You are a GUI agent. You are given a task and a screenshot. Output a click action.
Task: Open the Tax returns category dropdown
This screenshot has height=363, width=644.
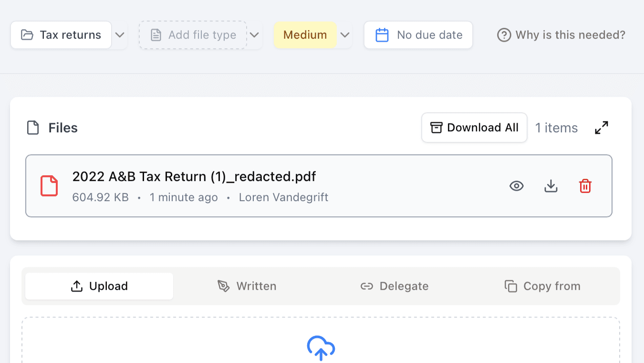point(119,34)
